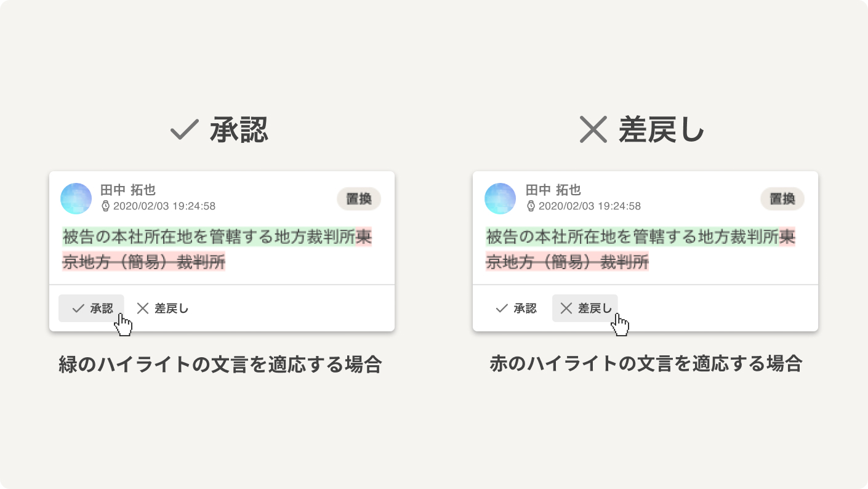The height and width of the screenshot is (489, 868).
Task: Click green highlighted text in the card under 承認 heading
Action: pyautogui.click(x=209, y=237)
